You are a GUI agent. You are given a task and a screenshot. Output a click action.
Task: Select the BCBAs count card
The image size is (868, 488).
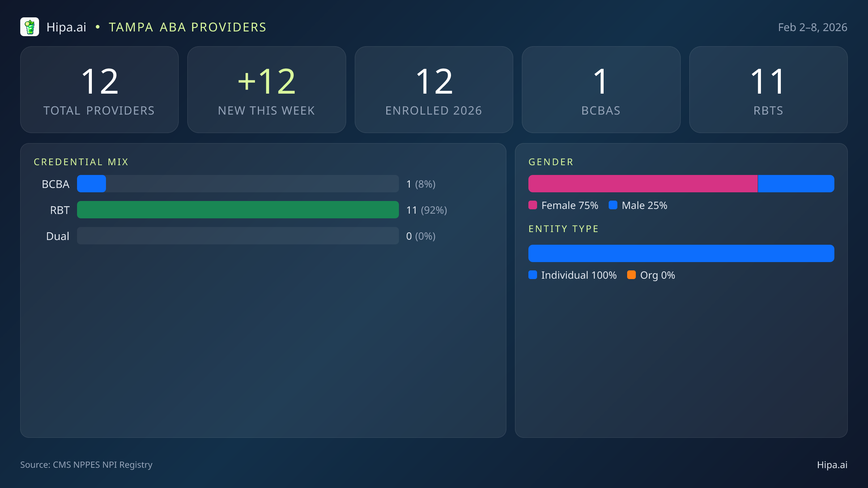(601, 90)
